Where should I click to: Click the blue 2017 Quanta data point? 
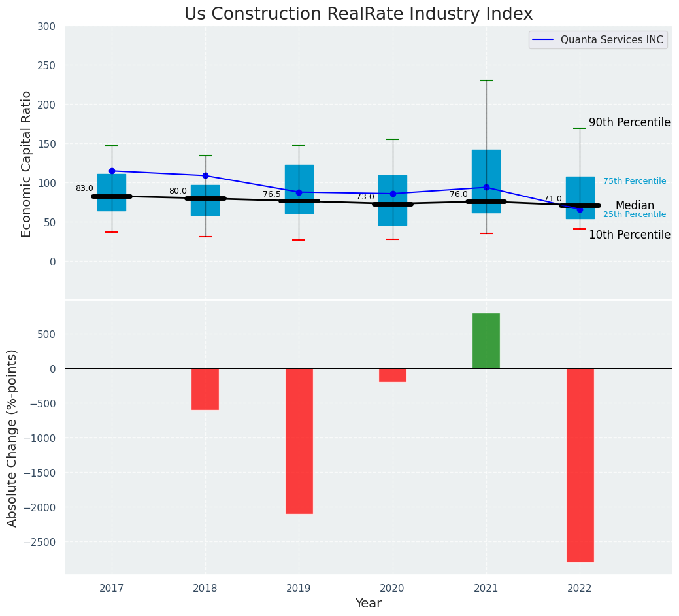tap(112, 171)
